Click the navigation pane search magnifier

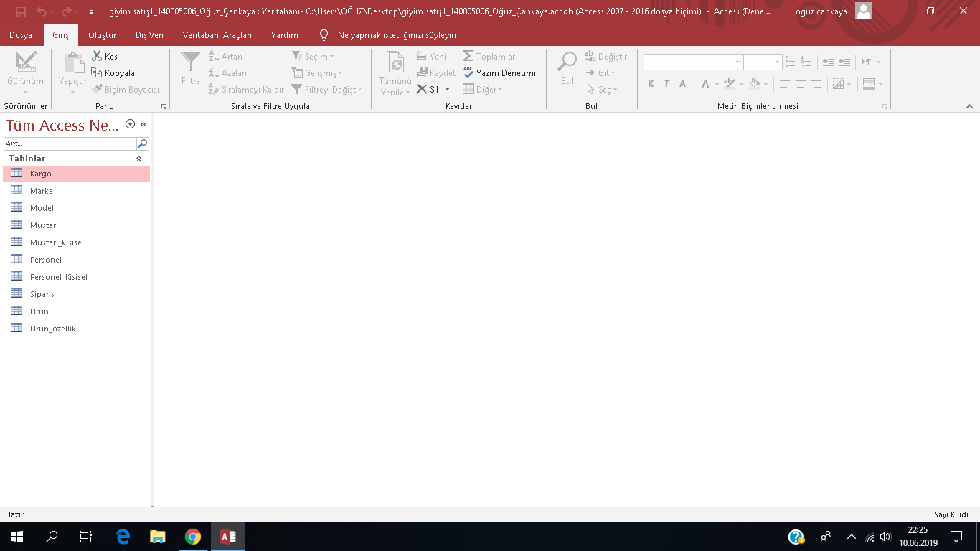142,143
